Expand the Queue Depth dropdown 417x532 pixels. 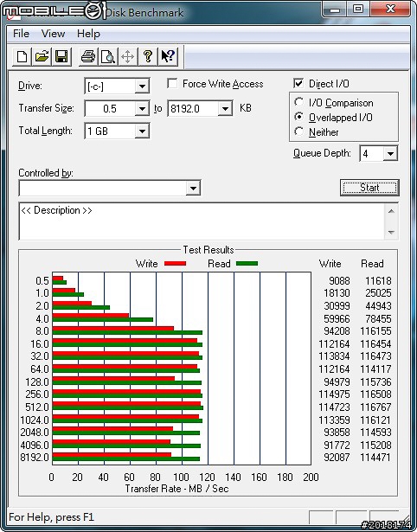point(390,154)
